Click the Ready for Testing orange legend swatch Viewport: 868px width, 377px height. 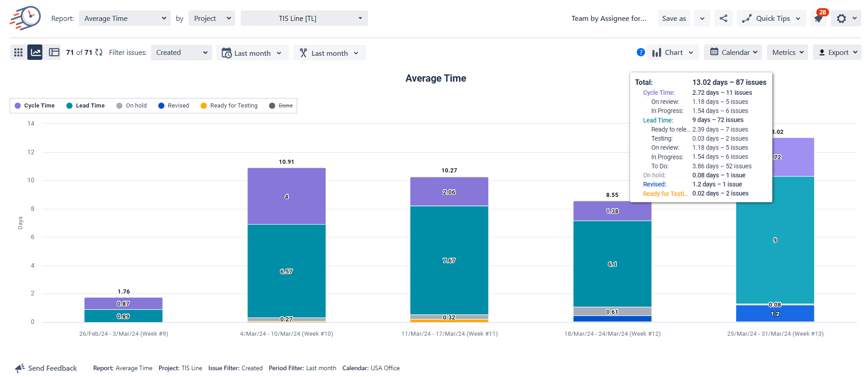pos(204,106)
